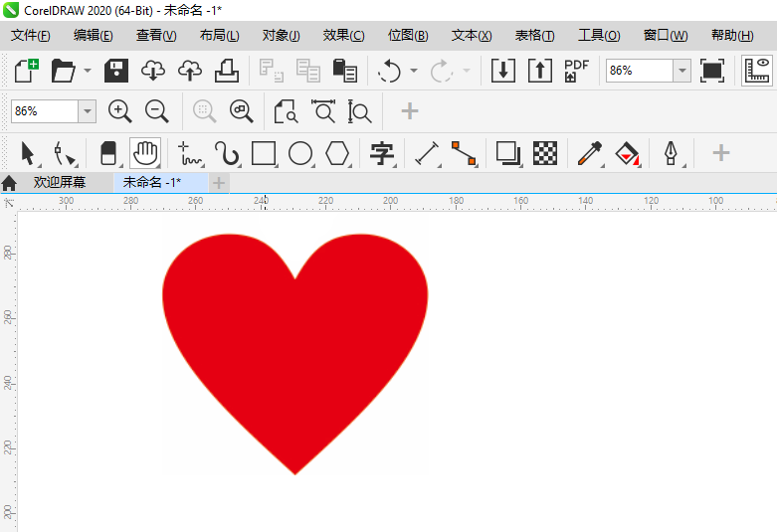Click the plus to customize toolbox
The height and width of the screenshot is (532, 777).
[721, 152]
